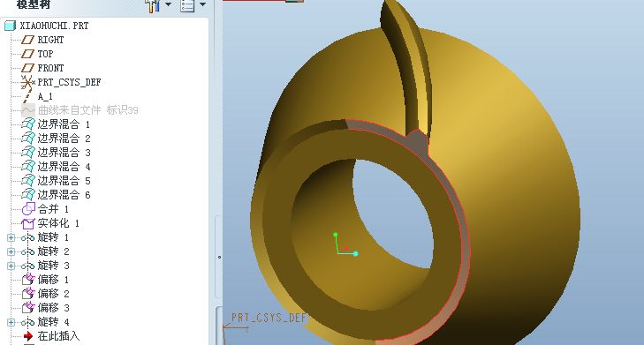Click the TOP datum plane icon
The height and width of the screenshot is (345, 644).
pos(28,54)
